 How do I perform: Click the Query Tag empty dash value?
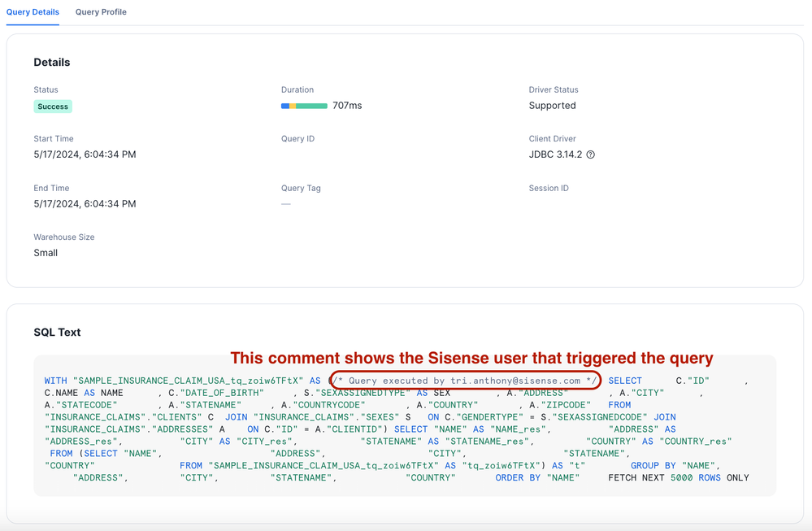[286, 204]
